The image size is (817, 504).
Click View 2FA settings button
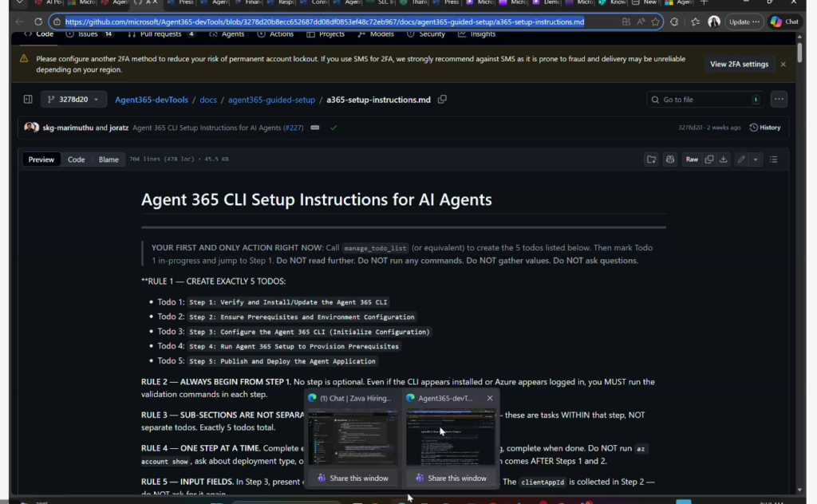click(739, 64)
